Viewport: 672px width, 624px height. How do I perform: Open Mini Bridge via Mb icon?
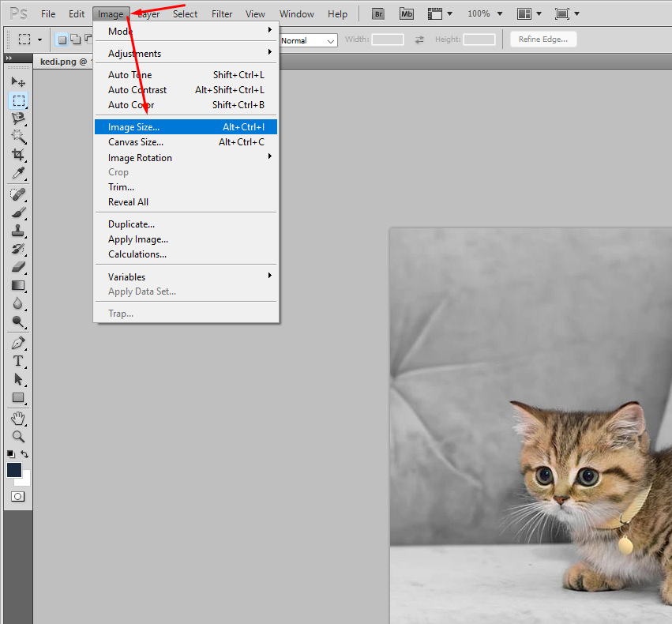pos(406,14)
